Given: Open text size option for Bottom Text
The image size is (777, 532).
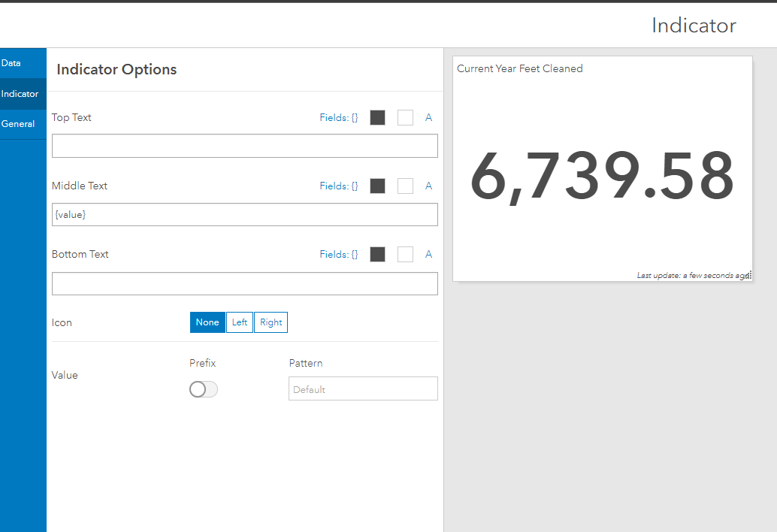Looking at the screenshot, I should pos(429,255).
